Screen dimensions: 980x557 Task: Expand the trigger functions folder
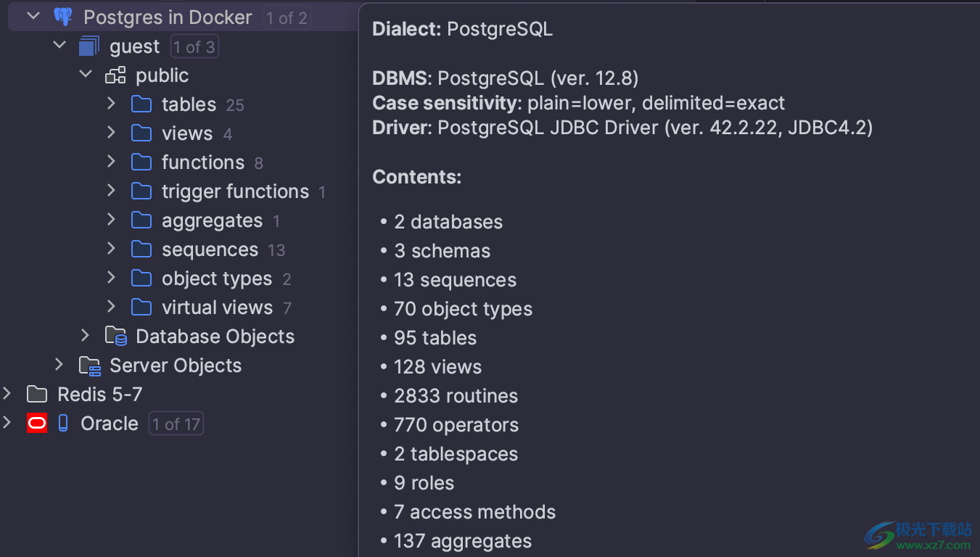[x=111, y=191]
